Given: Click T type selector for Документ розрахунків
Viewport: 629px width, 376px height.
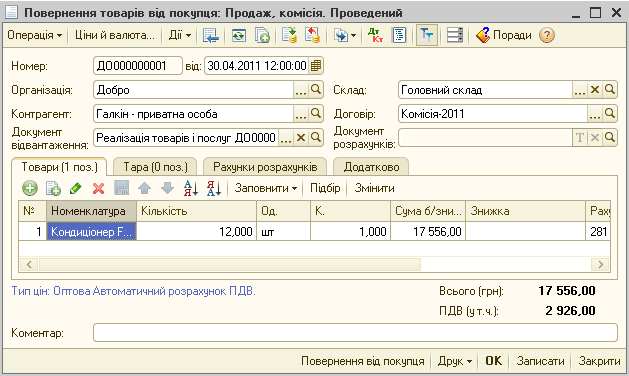Looking at the screenshot, I should point(580,138).
